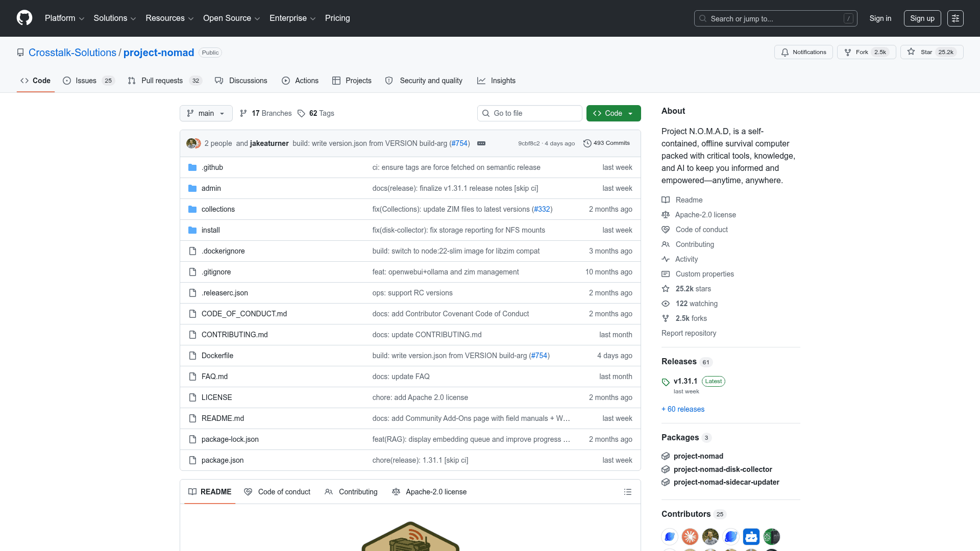Open the LICENSE file
The width and height of the screenshot is (980, 551).
click(x=216, y=397)
